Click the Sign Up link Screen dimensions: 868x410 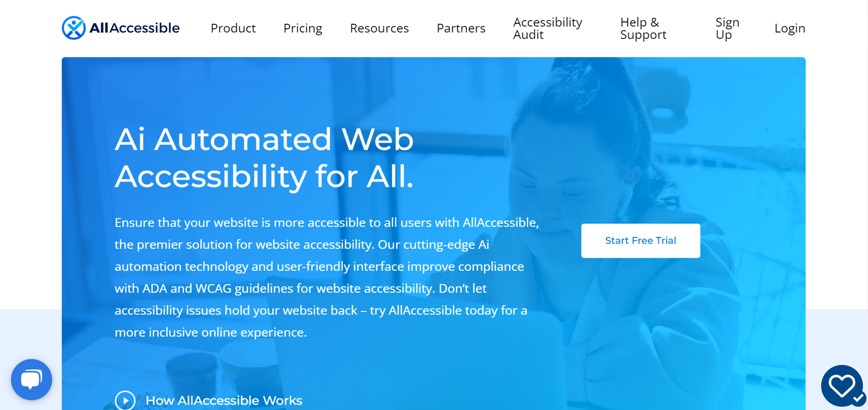pyautogui.click(x=727, y=28)
